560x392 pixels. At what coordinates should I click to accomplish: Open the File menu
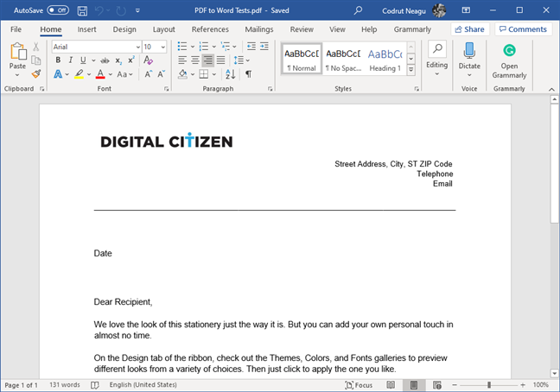pos(16,29)
